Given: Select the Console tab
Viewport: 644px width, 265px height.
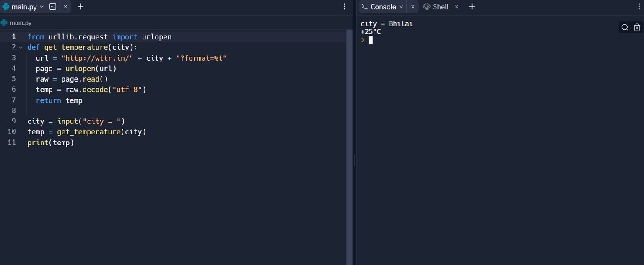Looking at the screenshot, I should pos(383,7).
